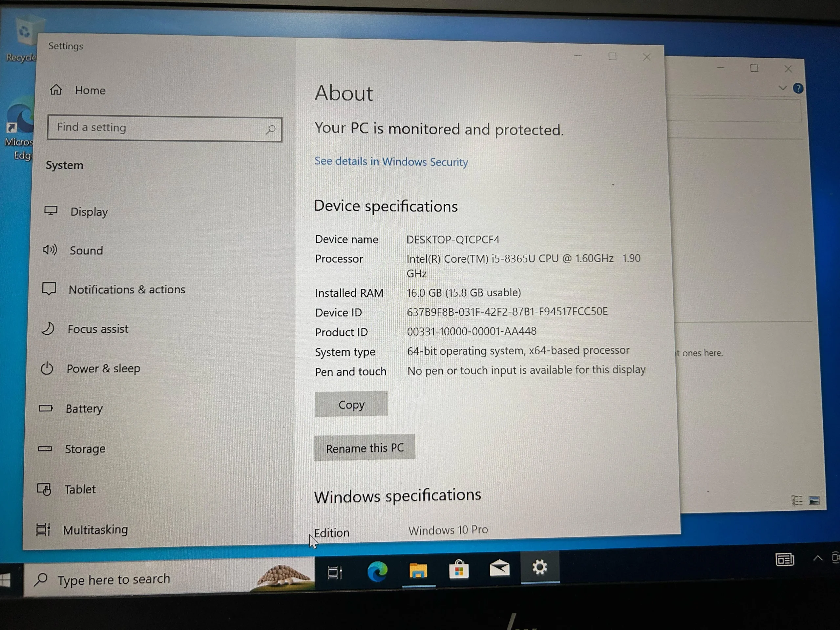This screenshot has width=840, height=630.
Task: Show hidden icons in system tray
Action: (x=818, y=558)
